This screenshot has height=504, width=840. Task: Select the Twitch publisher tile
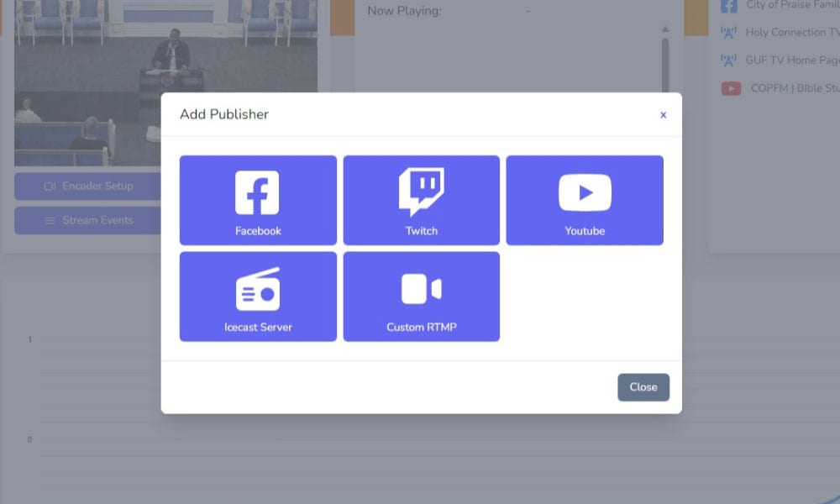pyautogui.click(x=422, y=200)
